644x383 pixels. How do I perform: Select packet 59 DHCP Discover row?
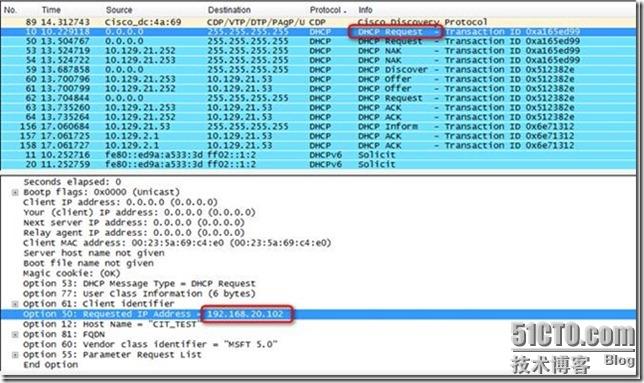318,69
